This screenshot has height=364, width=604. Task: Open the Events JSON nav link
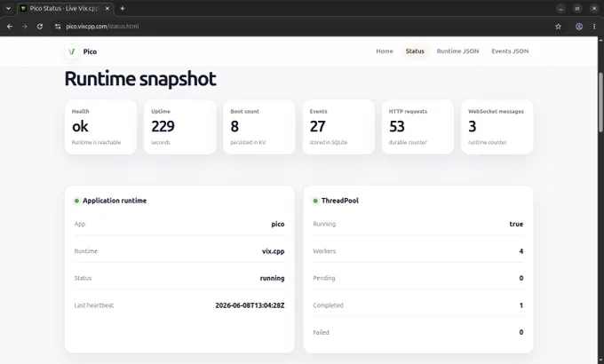[510, 51]
